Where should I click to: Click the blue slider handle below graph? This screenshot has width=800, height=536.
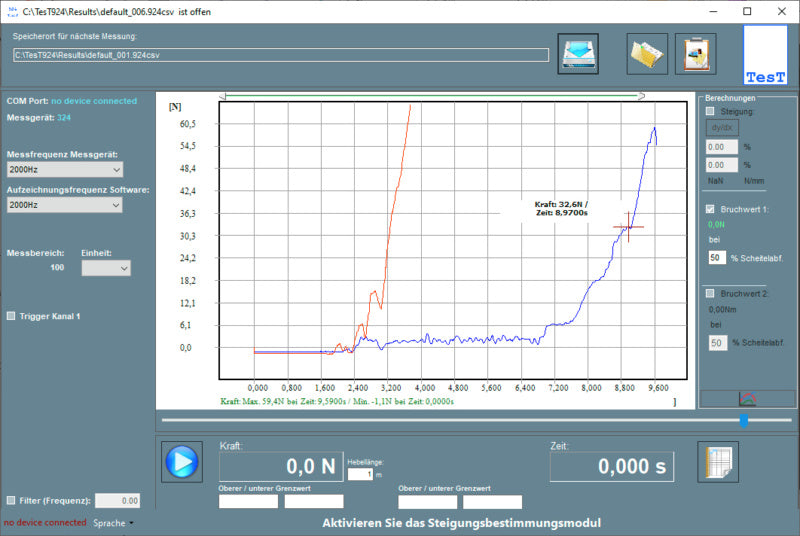coord(743,421)
